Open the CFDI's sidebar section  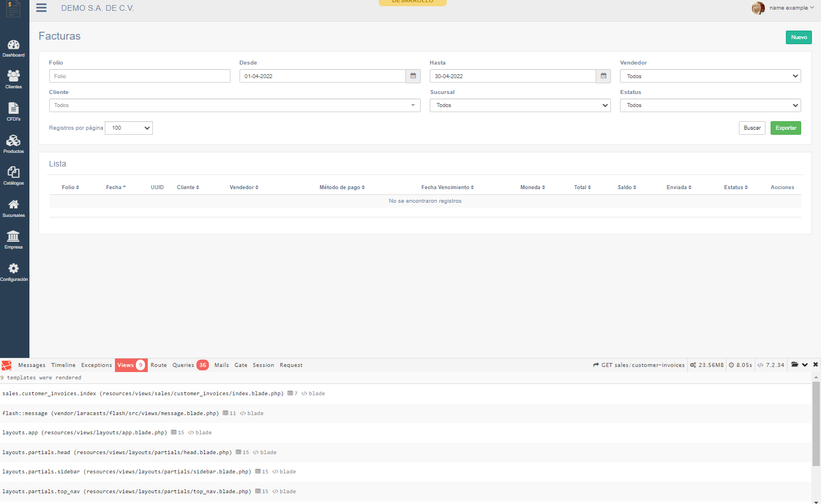(14, 112)
